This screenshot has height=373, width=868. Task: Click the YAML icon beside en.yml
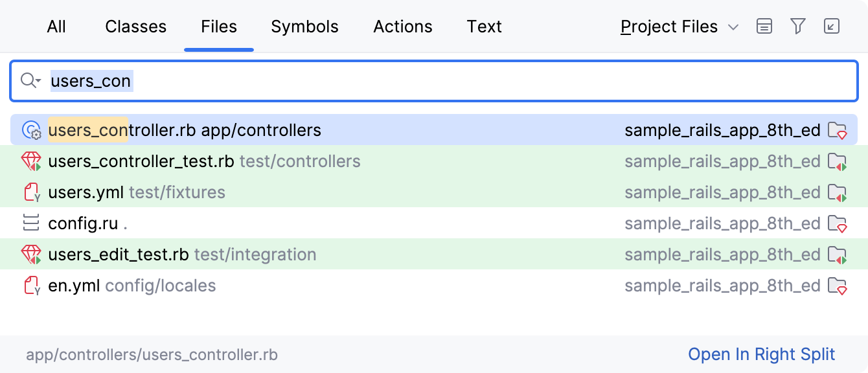(32, 286)
